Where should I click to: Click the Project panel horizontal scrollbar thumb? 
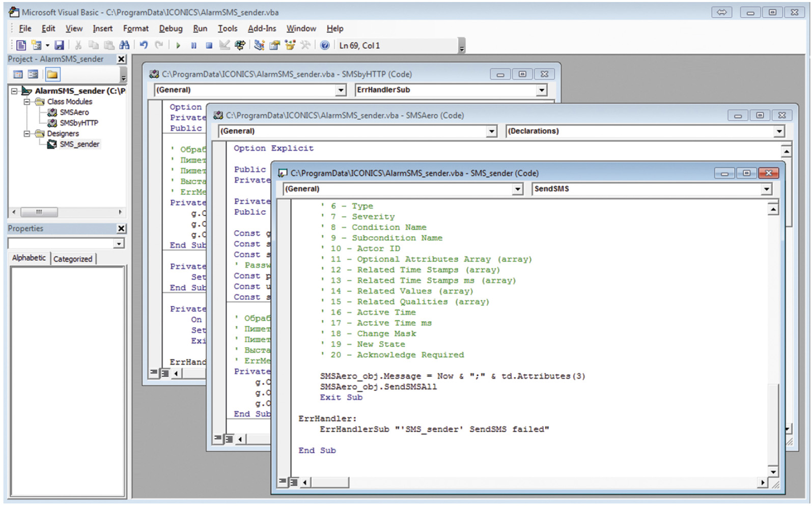coord(39,212)
